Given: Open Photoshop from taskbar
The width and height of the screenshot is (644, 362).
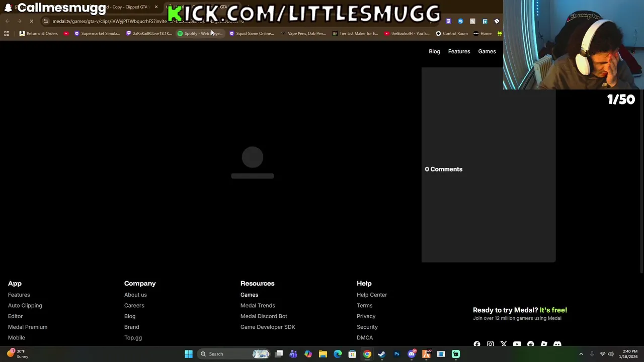Looking at the screenshot, I should tap(396, 354).
